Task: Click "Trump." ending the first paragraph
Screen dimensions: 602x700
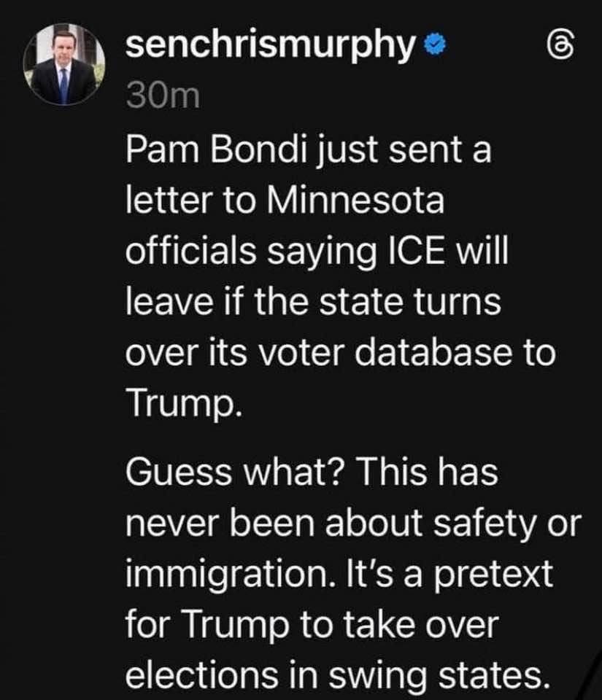Action: point(182,401)
